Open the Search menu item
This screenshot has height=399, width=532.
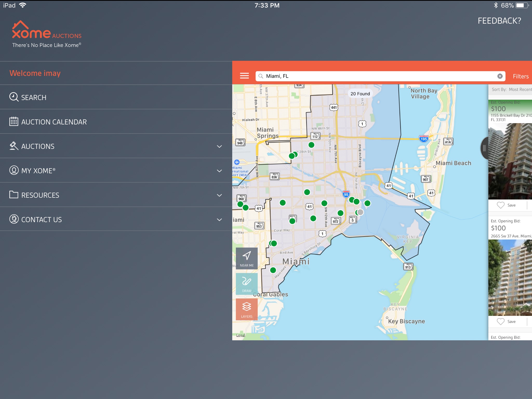point(116,97)
